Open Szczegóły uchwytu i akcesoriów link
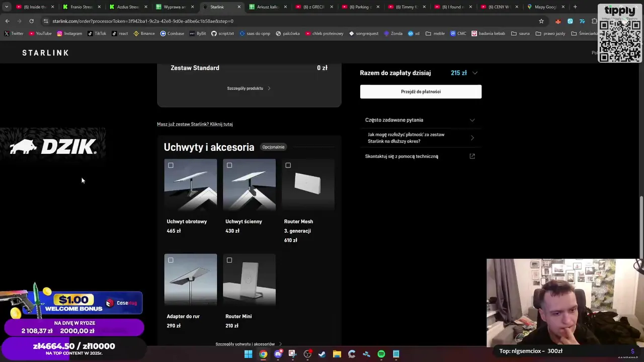The width and height of the screenshot is (644, 362). click(x=249, y=344)
